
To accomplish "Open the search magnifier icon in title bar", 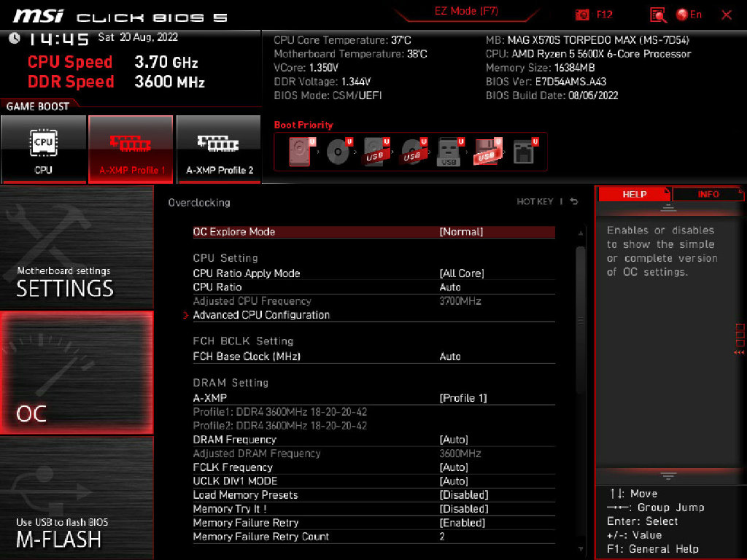I will 657,15.
